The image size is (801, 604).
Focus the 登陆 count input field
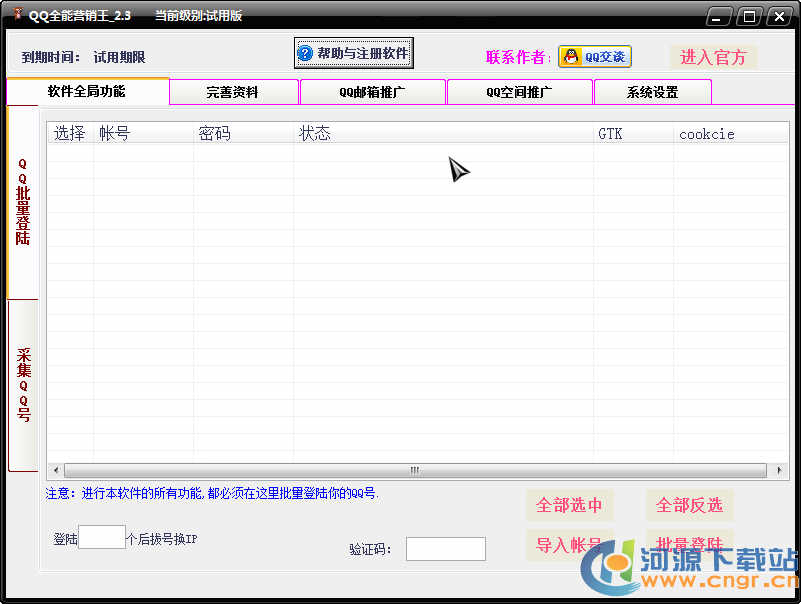coord(102,537)
